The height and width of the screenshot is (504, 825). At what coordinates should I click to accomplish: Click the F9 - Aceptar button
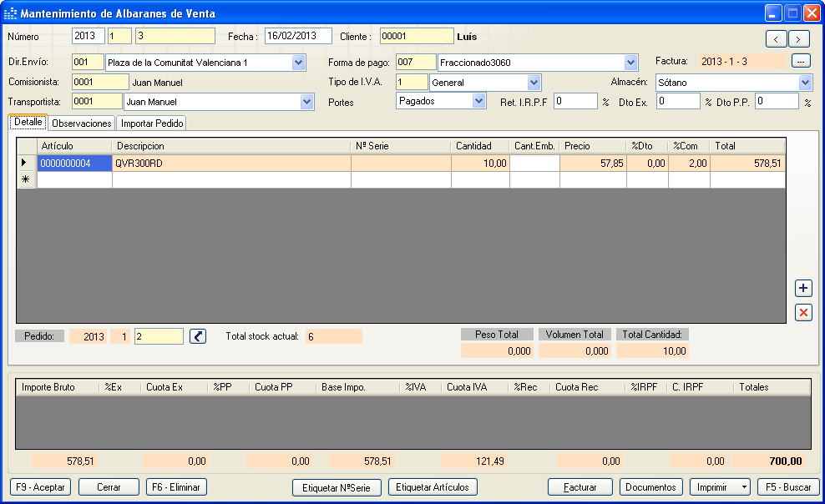(x=41, y=487)
